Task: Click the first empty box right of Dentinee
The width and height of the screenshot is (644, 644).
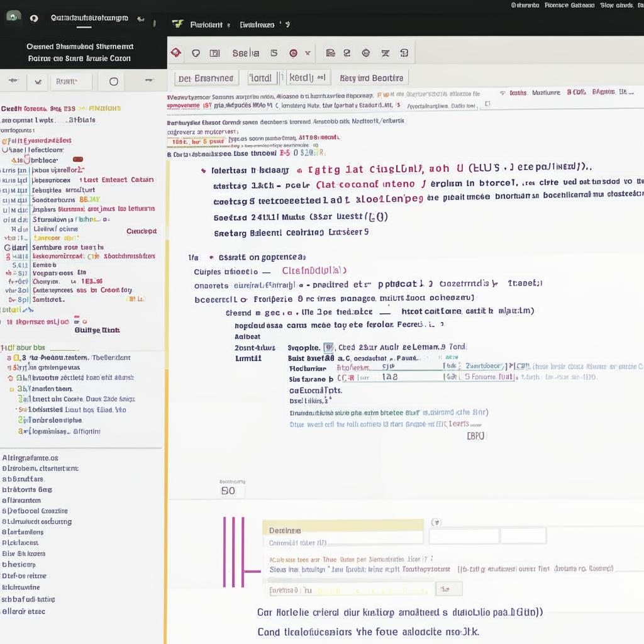Action: click(464, 536)
